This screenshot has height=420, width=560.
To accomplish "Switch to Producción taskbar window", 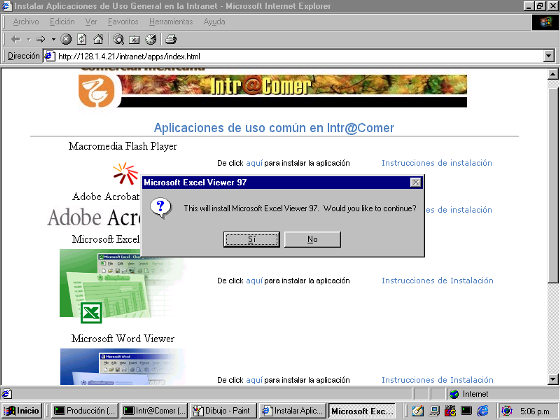I will tap(84, 411).
